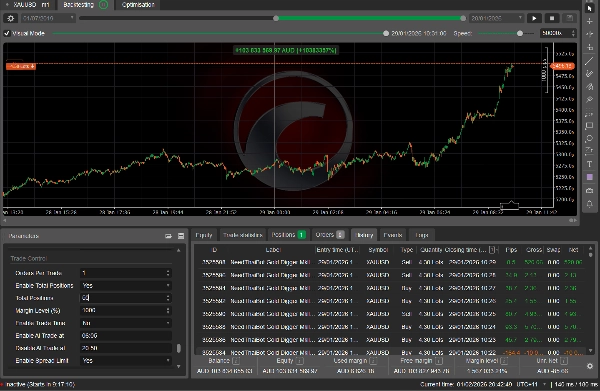600x391 pixels.
Task: Click the Enable AI Trade at time field
Action: tap(126, 336)
